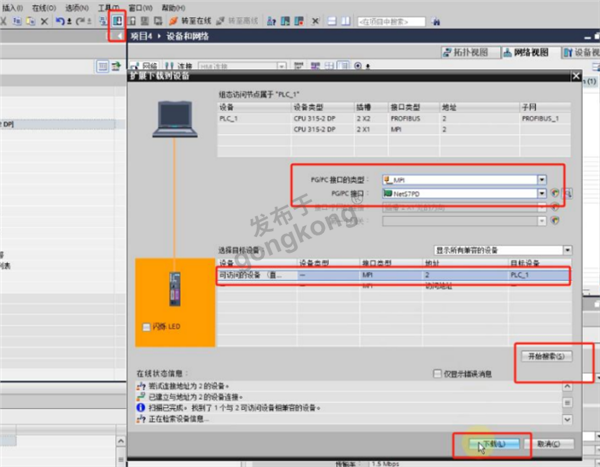The image size is (600, 467).
Task: Enable the 闪烁 LED flash checkbox
Action: point(146,327)
